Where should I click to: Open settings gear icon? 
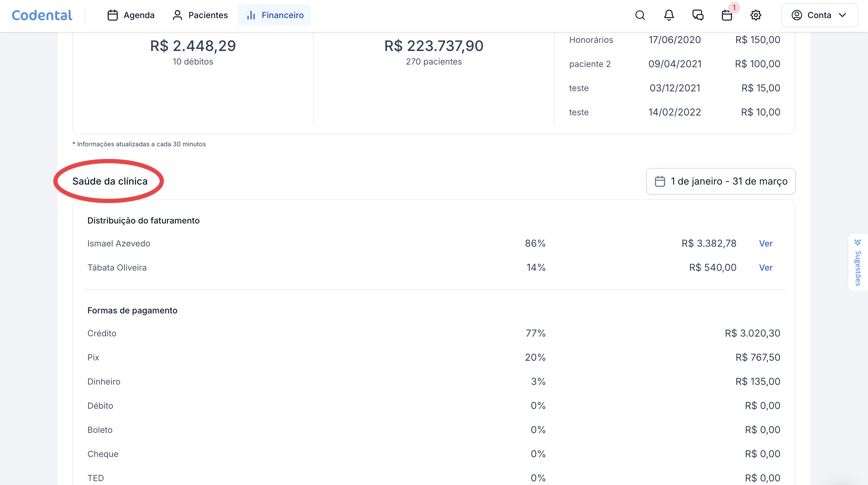click(756, 15)
